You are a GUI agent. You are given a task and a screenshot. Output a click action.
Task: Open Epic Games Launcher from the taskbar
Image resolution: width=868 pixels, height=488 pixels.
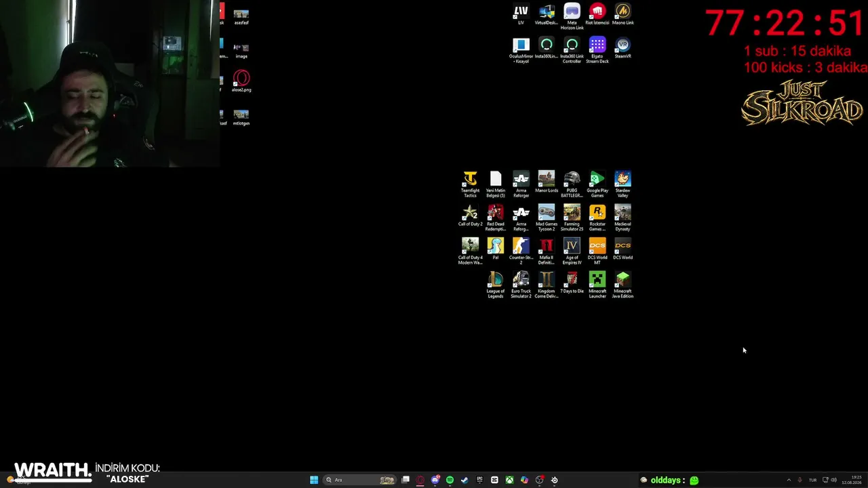point(479,480)
